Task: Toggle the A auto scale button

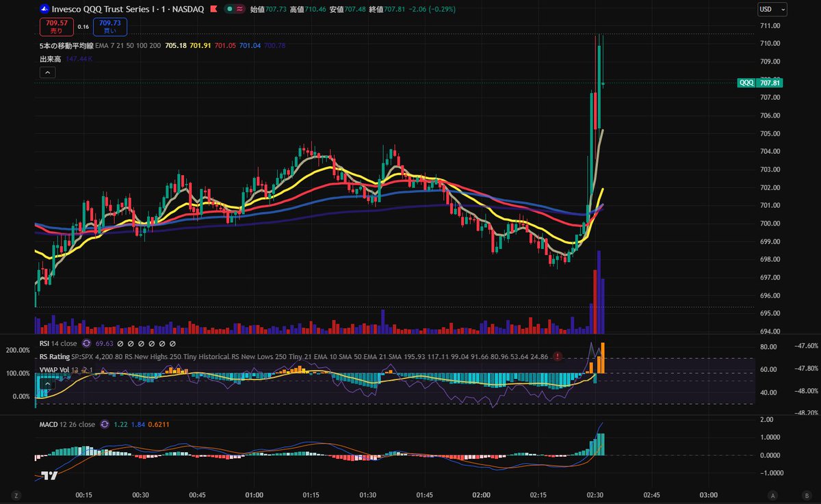Action: pyautogui.click(x=772, y=495)
